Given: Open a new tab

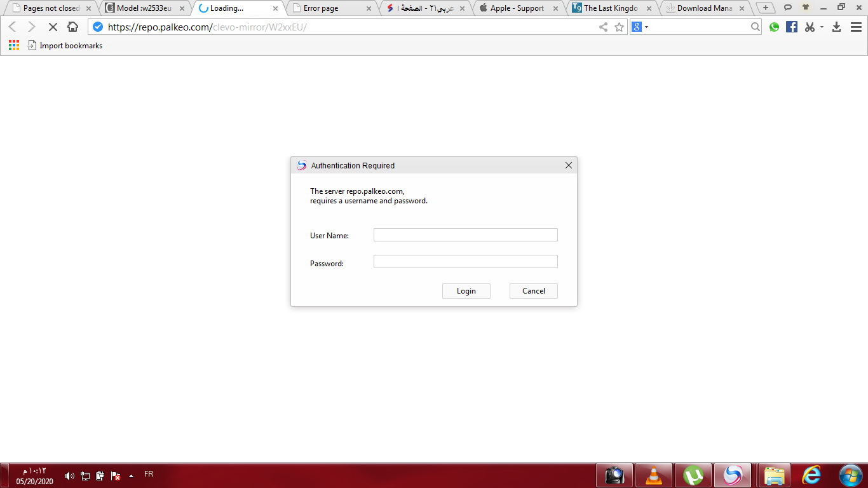Looking at the screenshot, I should point(766,8).
